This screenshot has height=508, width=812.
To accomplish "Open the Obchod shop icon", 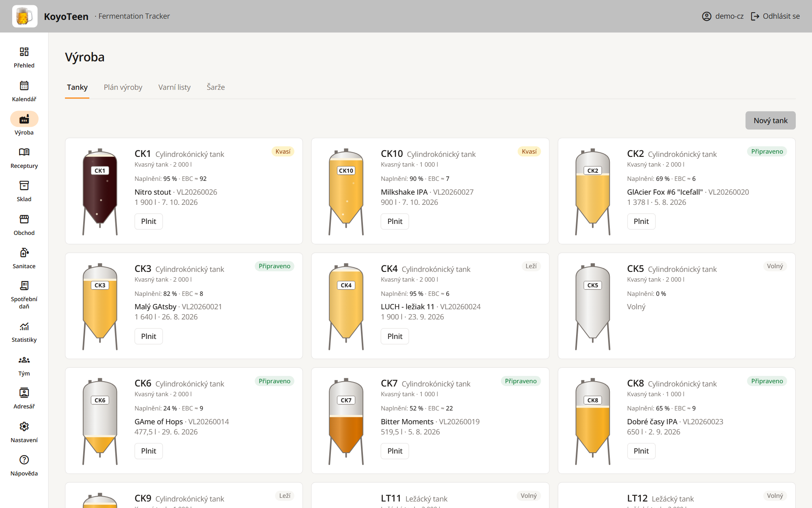I will pos(24,219).
